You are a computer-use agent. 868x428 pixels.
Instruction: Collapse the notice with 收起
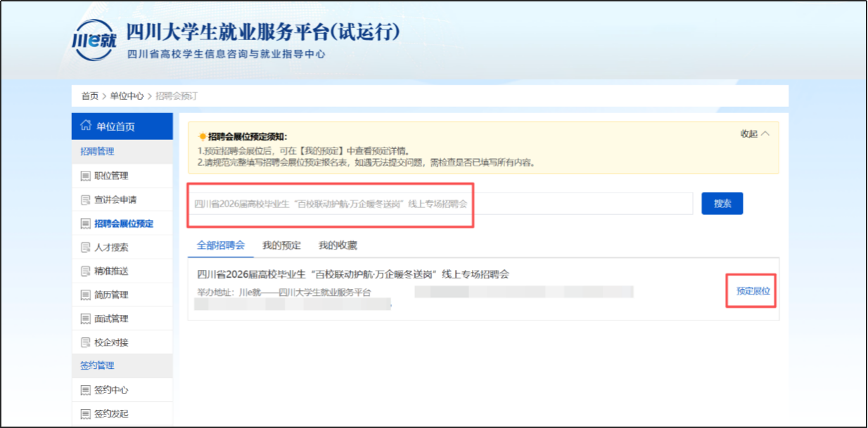click(x=754, y=134)
